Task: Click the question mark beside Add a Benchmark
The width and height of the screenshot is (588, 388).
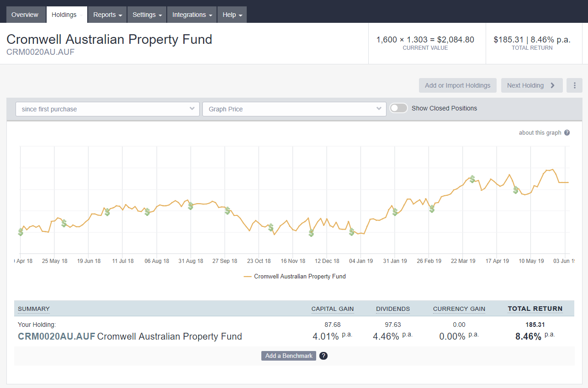Action: point(323,356)
